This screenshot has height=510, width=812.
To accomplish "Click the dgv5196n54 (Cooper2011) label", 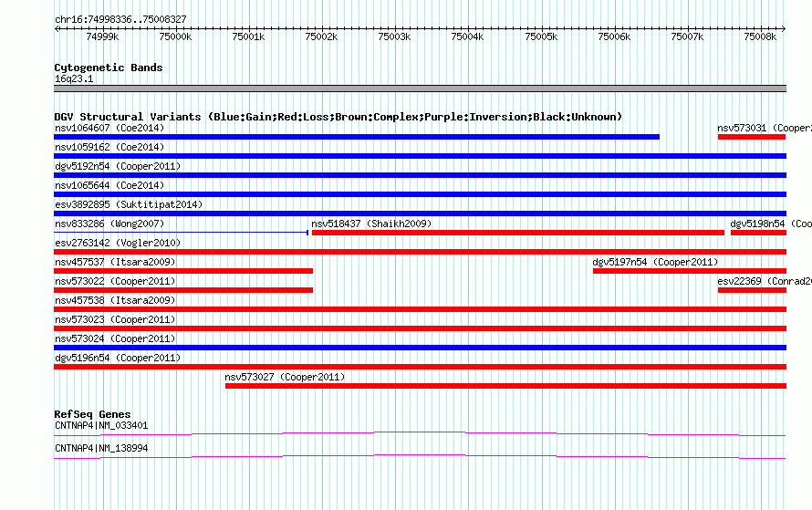I will point(118,358).
